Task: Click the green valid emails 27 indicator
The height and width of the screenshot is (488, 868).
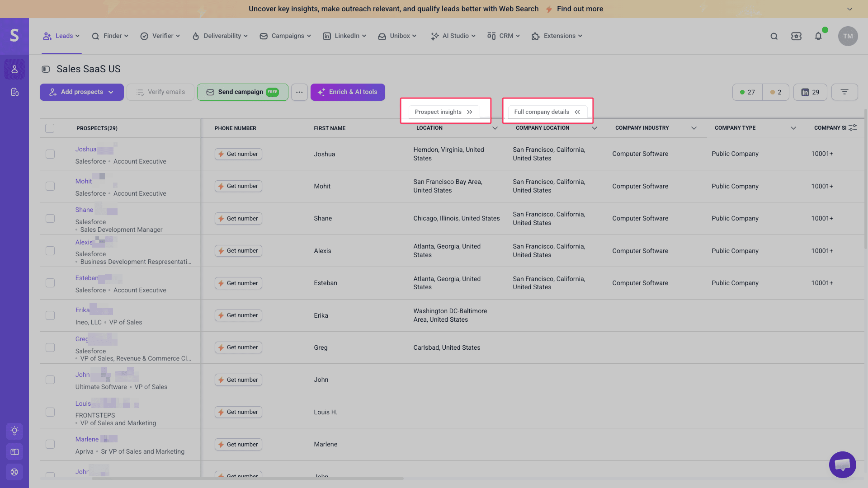Action: coord(747,92)
